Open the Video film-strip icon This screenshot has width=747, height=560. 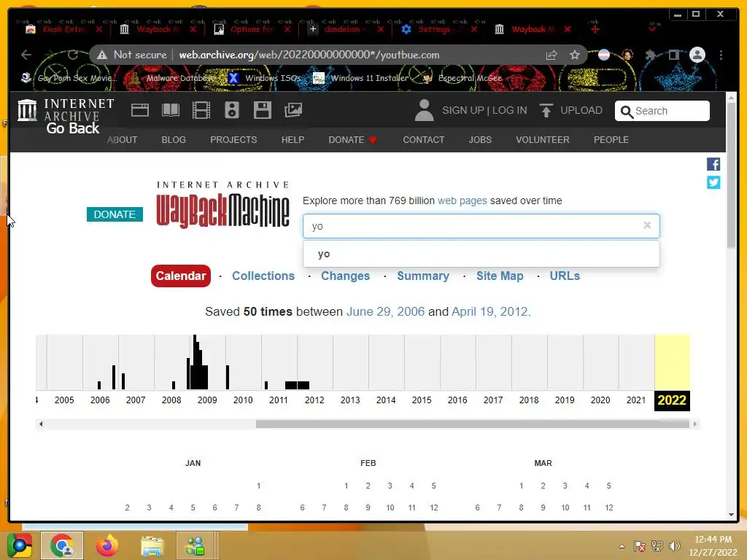click(201, 111)
